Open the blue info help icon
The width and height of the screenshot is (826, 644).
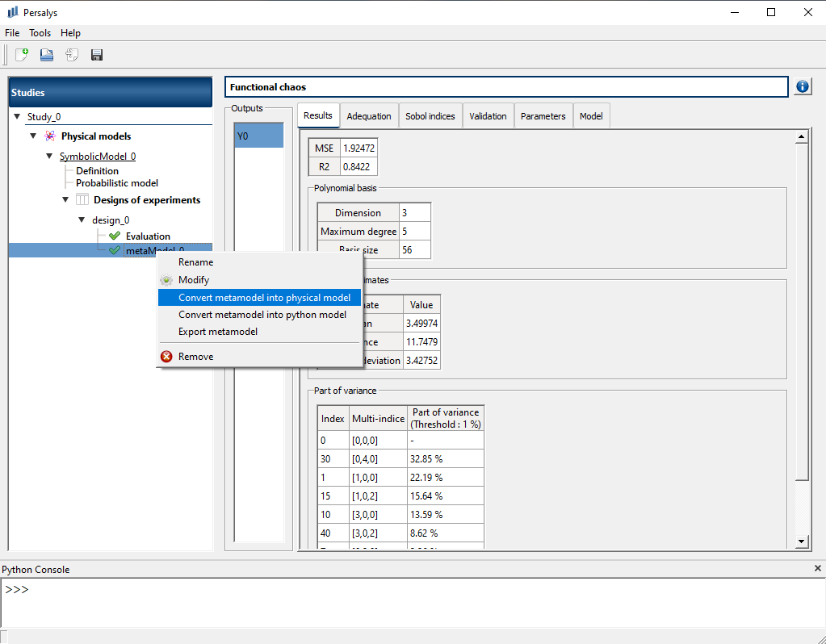pyautogui.click(x=803, y=87)
